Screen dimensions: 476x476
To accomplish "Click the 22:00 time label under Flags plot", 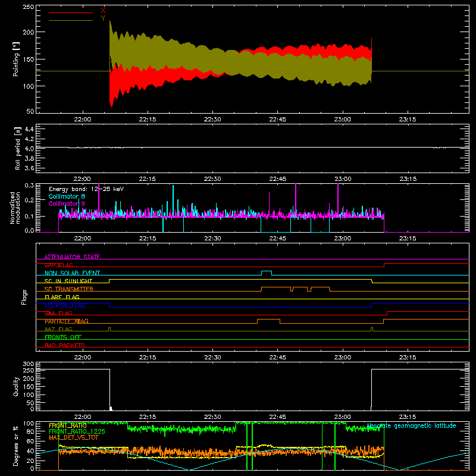I will [x=83, y=358].
